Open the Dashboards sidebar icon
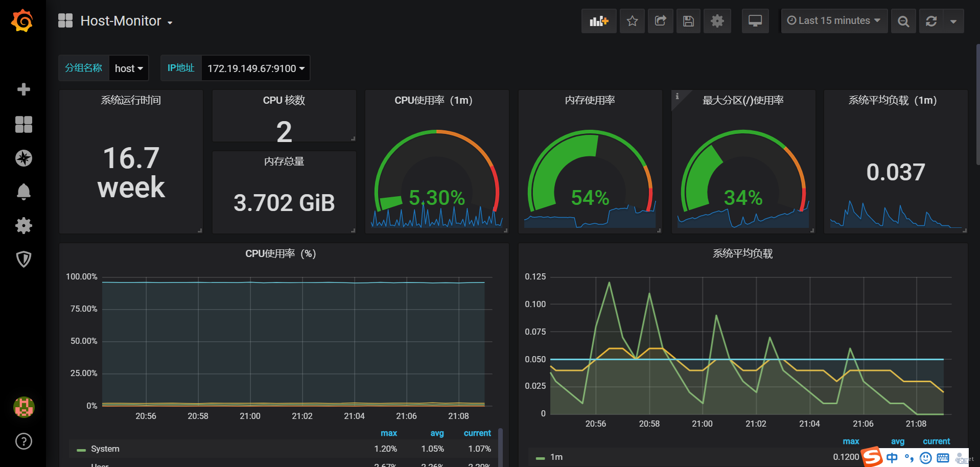This screenshot has height=467, width=980. [24, 124]
